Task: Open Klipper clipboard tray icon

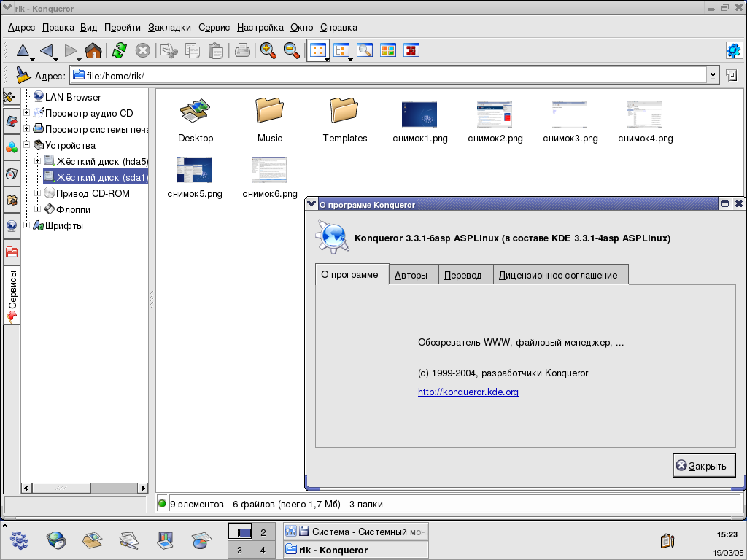Action: pyautogui.click(x=667, y=541)
